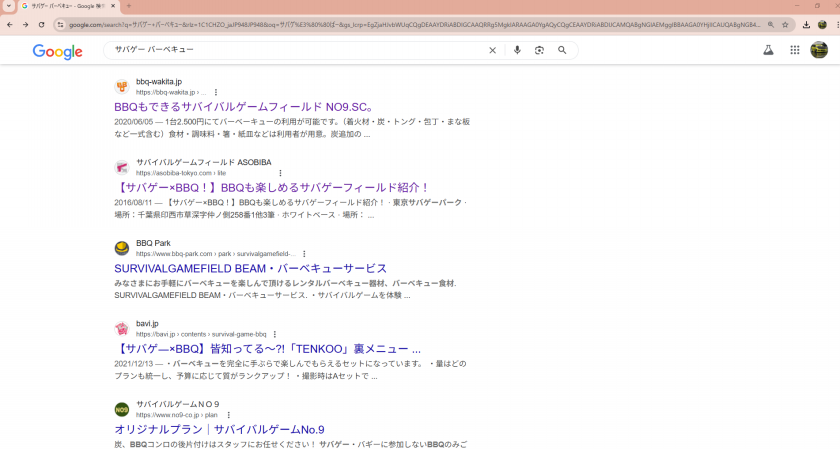Open more options for BBQ Park result
Image resolution: width=840 pixels, height=449 pixels.
tap(304, 254)
